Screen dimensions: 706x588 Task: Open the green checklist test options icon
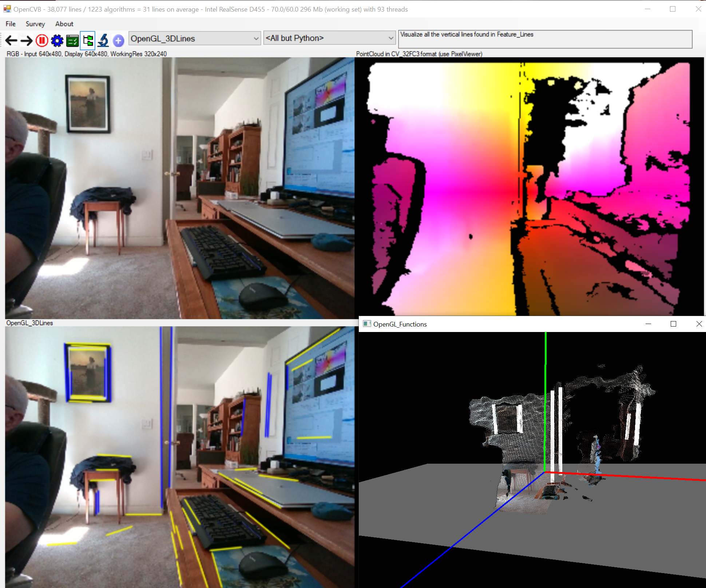[x=72, y=40]
